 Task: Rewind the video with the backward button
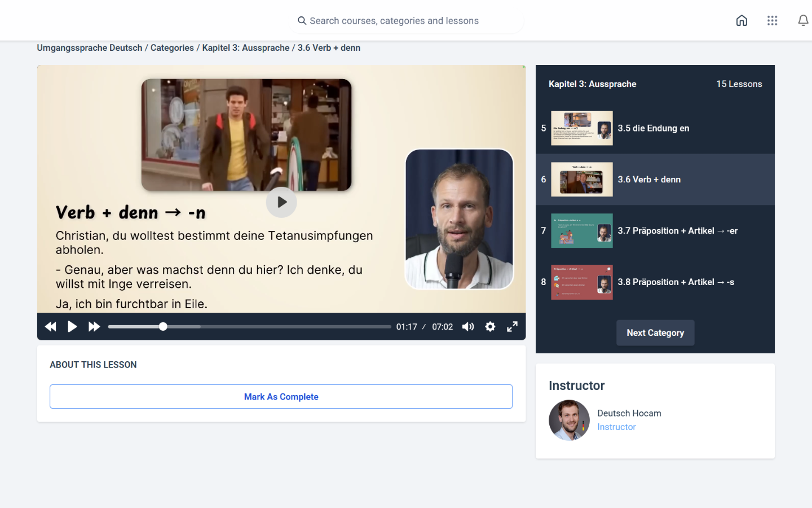50,327
